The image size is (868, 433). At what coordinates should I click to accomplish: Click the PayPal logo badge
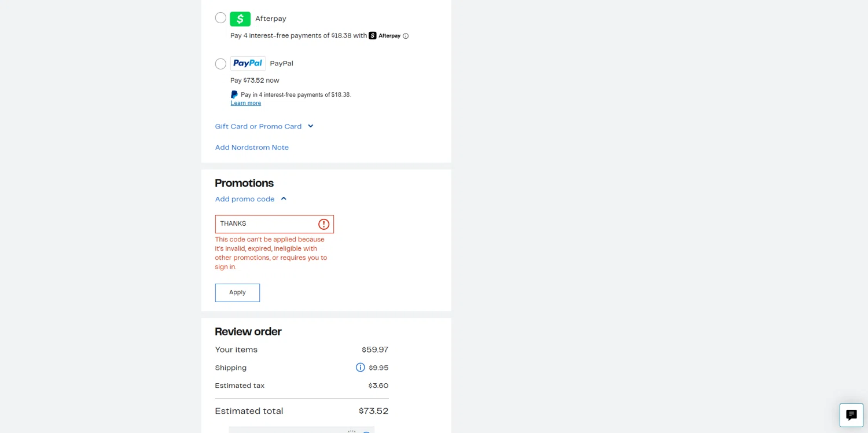click(248, 64)
